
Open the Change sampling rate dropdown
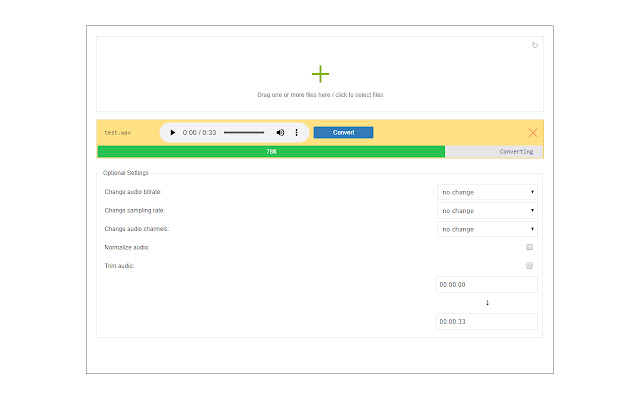click(487, 211)
